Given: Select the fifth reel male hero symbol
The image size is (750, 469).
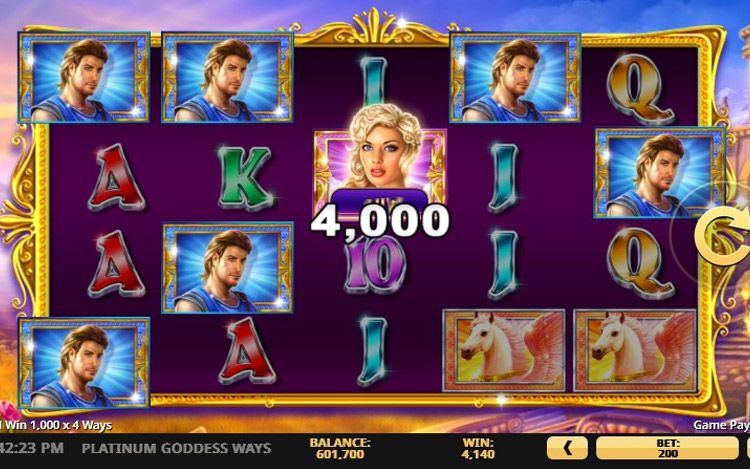Looking at the screenshot, I should [x=660, y=172].
